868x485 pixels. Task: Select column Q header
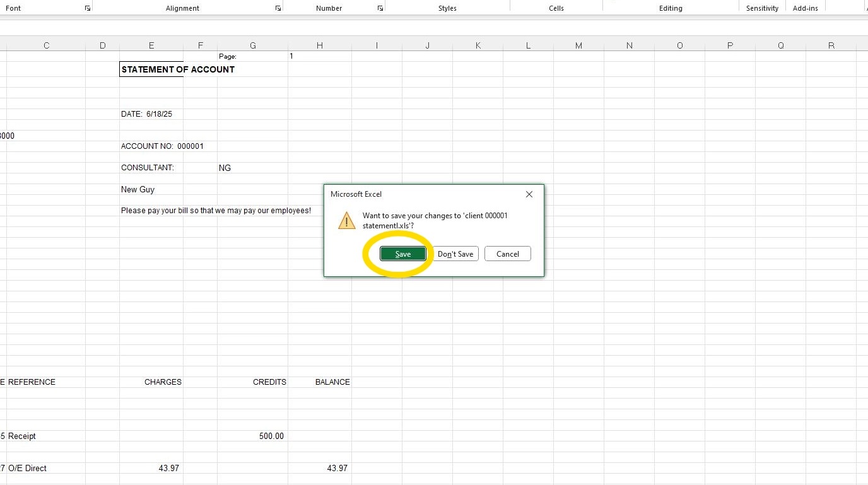pos(780,45)
